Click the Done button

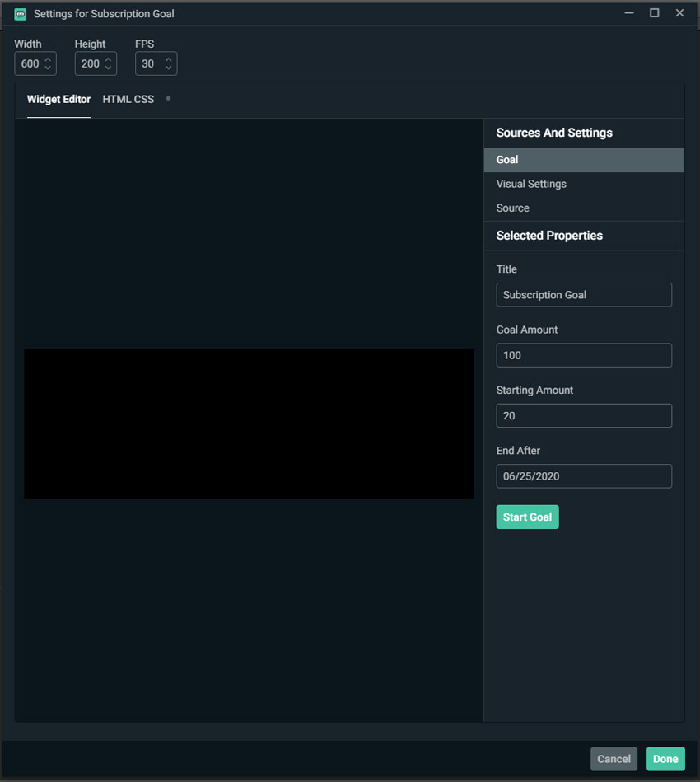(665, 759)
